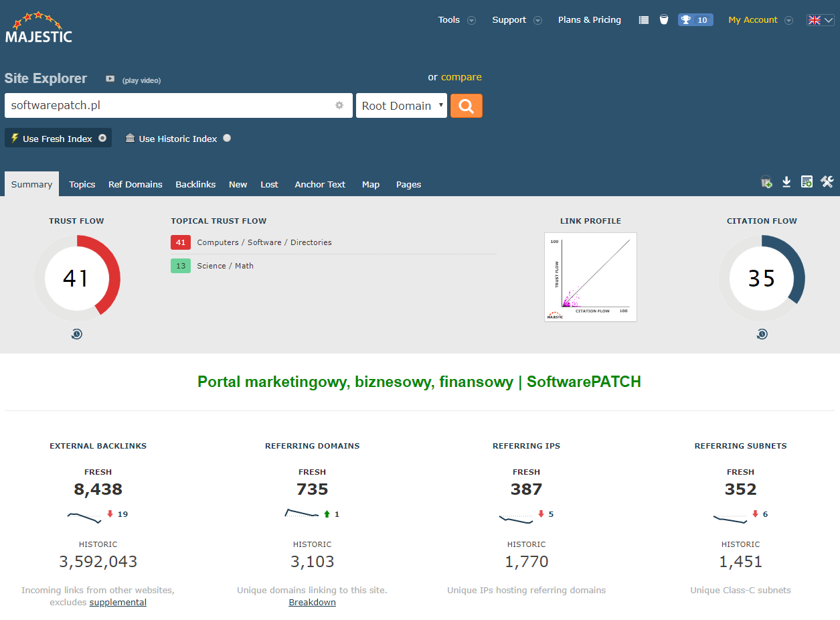Click history icon under Citation Flow

click(x=762, y=334)
